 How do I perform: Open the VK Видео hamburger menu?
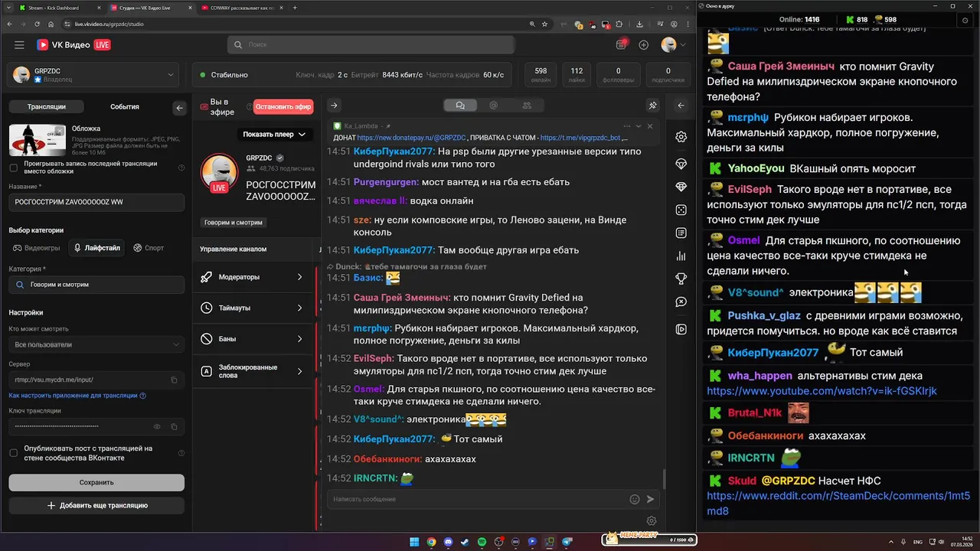tap(19, 45)
